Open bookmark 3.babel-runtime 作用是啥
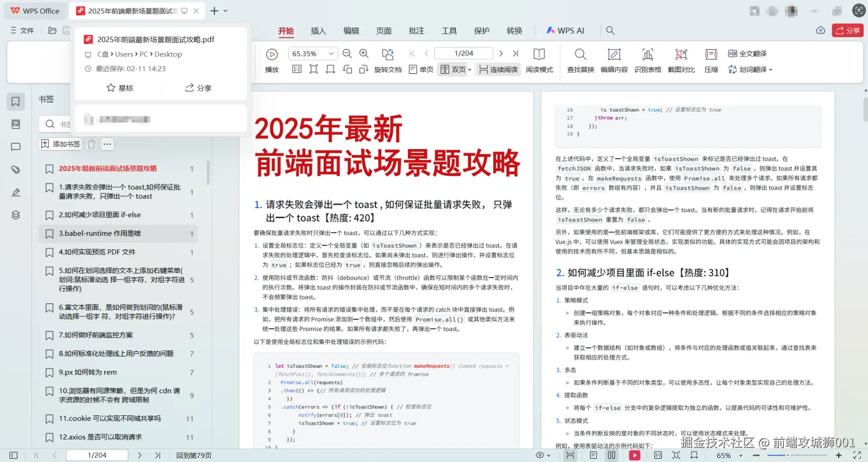The image size is (868, 462). 118,233
